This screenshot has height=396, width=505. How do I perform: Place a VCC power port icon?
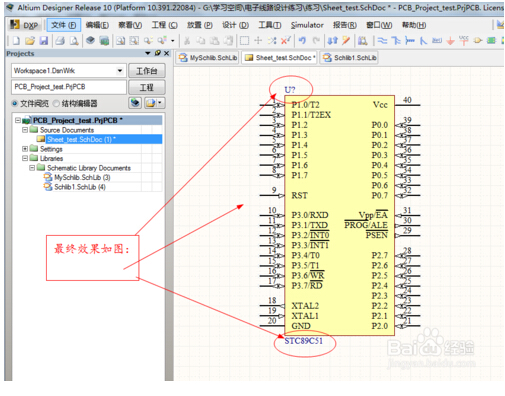coord(464,41)
